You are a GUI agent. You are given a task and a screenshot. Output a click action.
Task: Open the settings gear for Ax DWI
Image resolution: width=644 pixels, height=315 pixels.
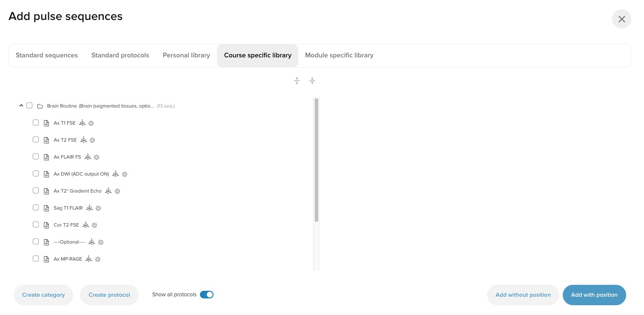point(125,174)
